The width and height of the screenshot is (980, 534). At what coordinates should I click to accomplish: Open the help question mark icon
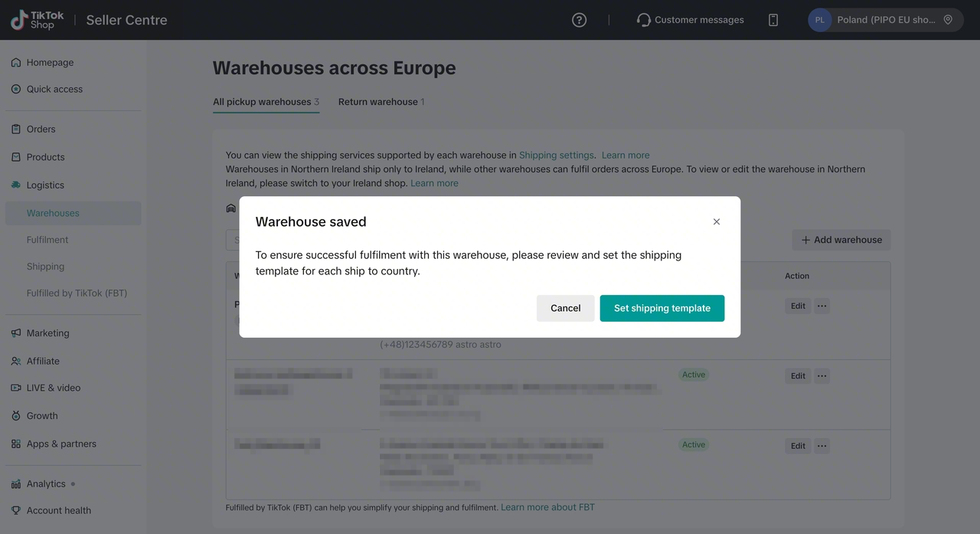pyautogui.click(x=580, y=20)
